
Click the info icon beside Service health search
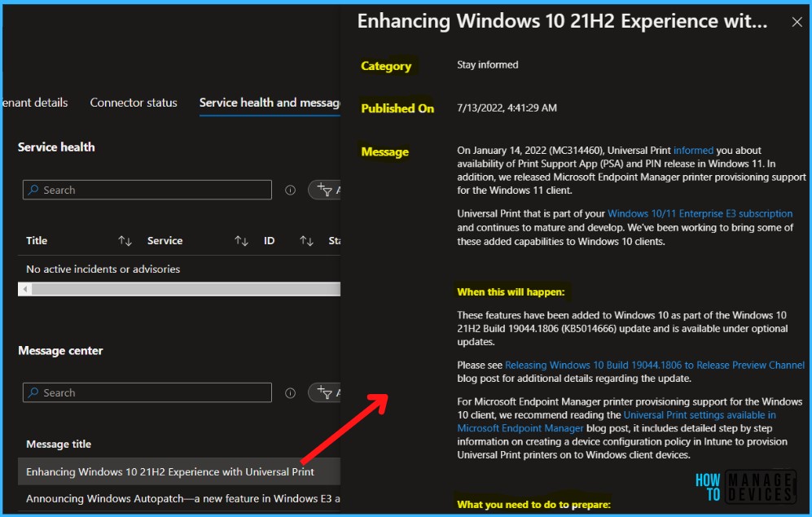click(290, 190)
